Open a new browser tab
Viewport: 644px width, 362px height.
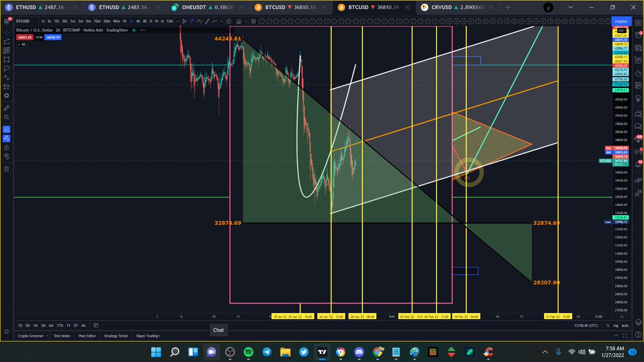(508, 7)
